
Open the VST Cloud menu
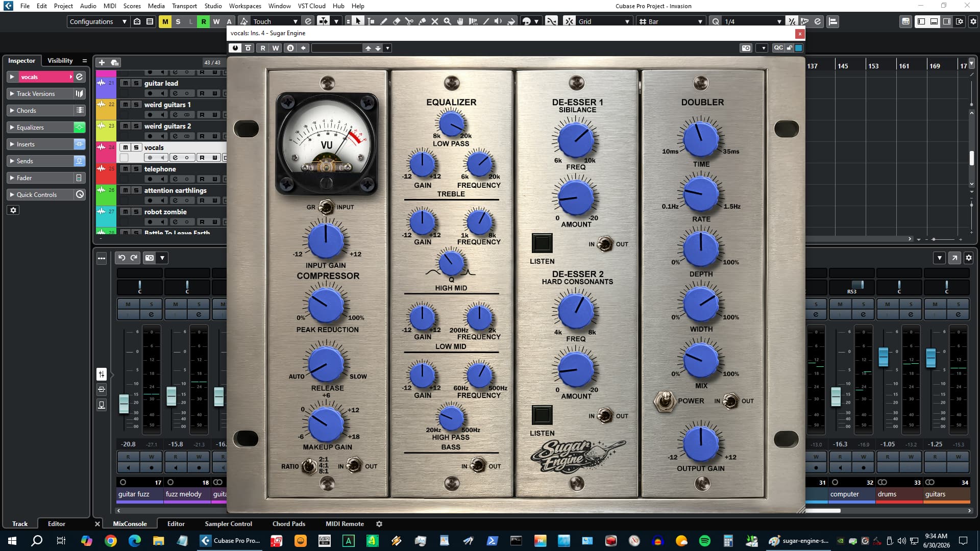(x=311, y=6)
